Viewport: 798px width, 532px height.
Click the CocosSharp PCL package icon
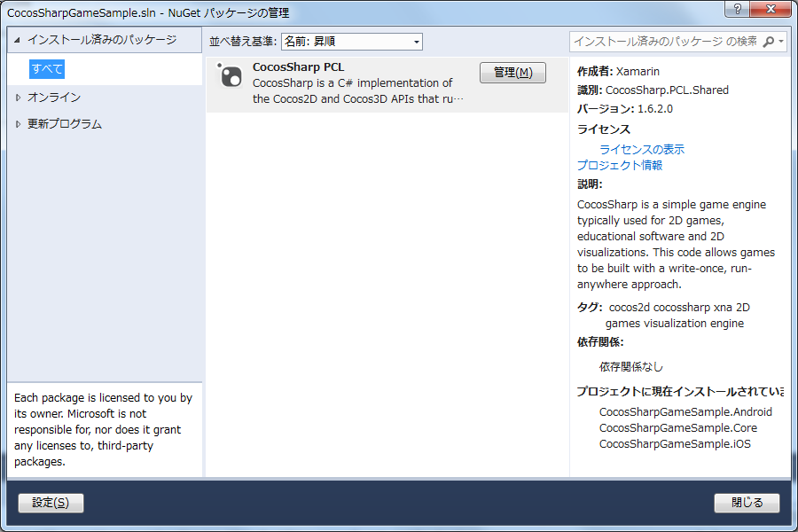pyautogui.click(x=230, y=76)
